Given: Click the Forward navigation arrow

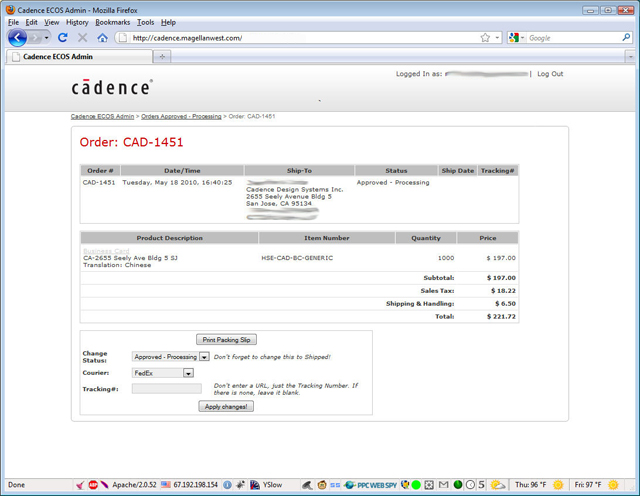Looking at the screenshot, I should coord(36,38).
